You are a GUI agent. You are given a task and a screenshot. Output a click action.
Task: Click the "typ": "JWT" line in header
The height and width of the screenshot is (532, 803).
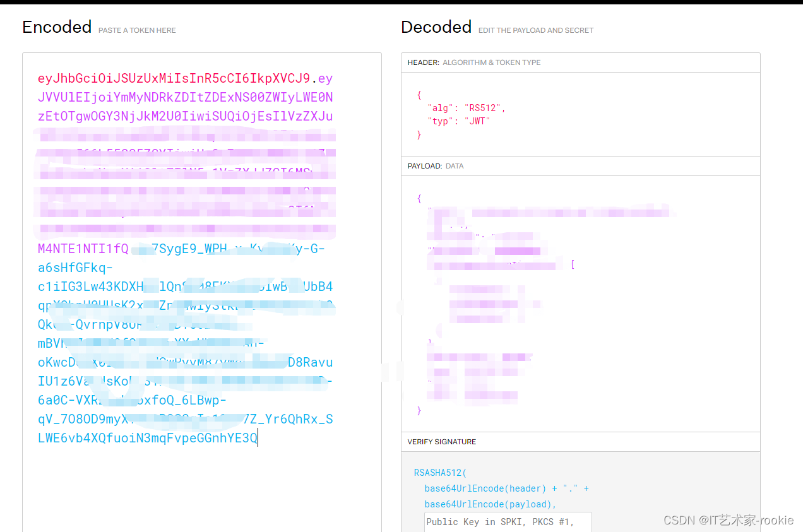[x=459, y=121]
